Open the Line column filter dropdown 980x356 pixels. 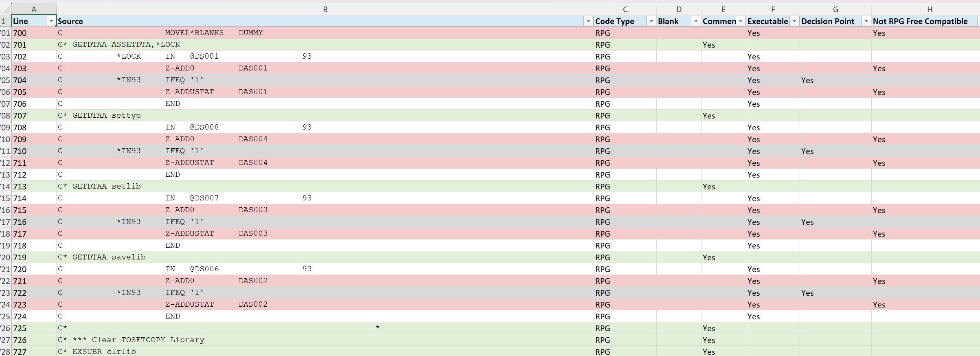(x=51, y=21)
